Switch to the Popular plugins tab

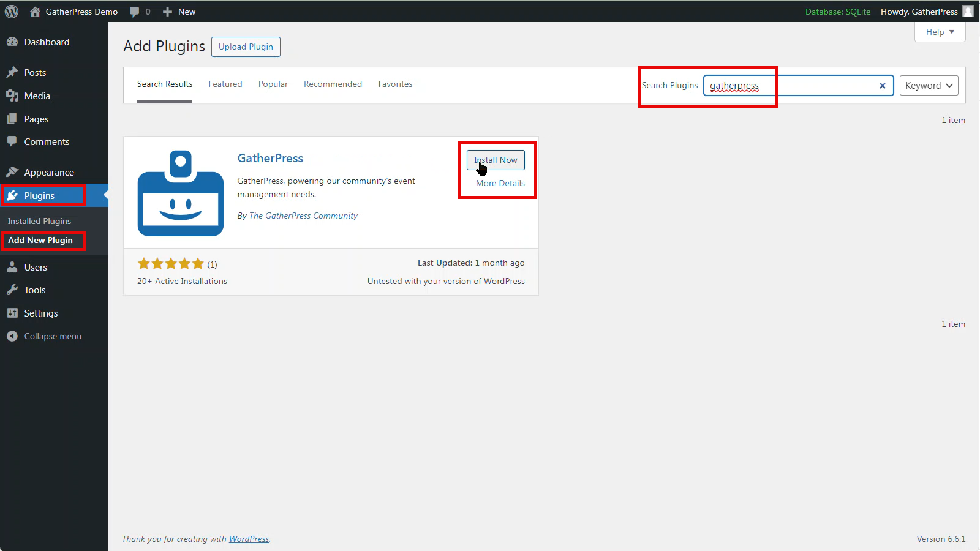[273, 84]
